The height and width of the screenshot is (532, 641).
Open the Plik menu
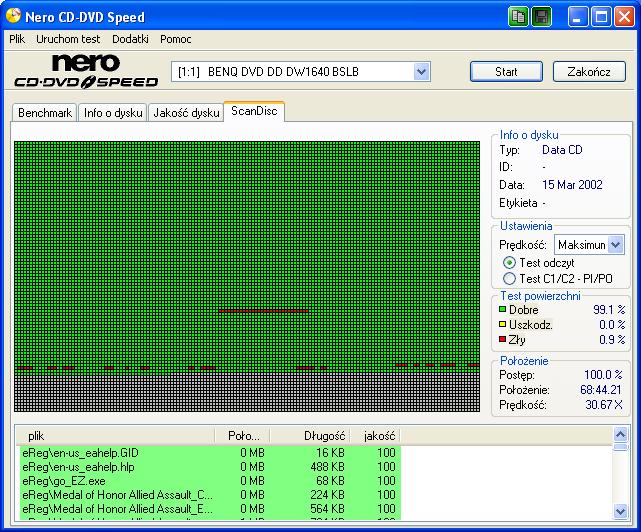point(17,39)
